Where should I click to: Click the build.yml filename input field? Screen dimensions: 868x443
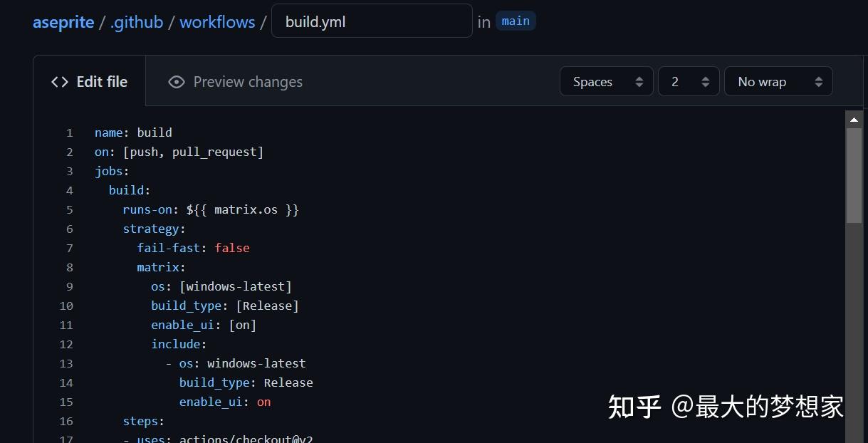coord(372,21)
